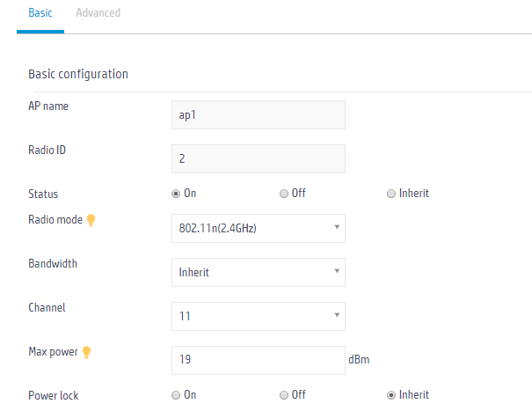Click the Radio mode dropdown arrow

click(x=337, y=227)
